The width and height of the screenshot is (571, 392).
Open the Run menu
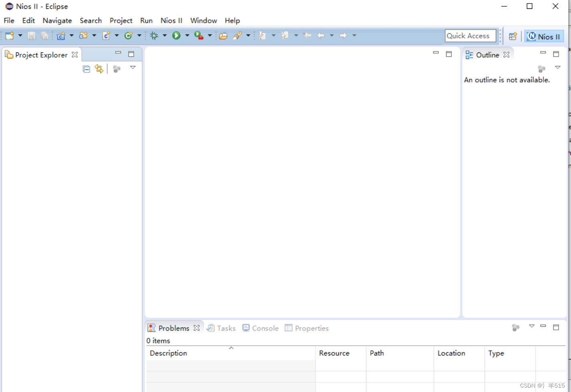click(x=146, y=20)
